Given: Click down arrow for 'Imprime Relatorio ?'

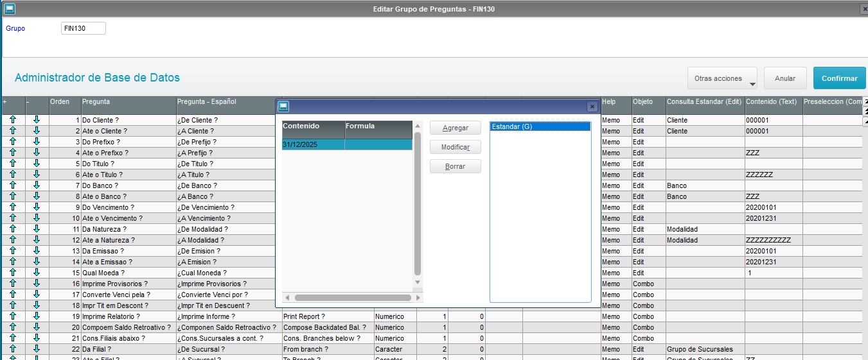Looking at the screenshot, I should coord(37,316).
